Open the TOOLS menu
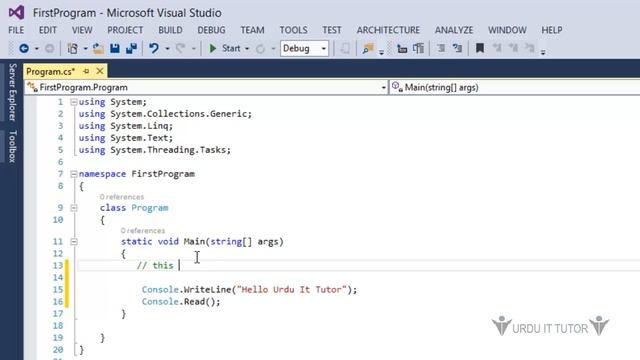This screenshot has height=360, width=640. pos(293,30)
